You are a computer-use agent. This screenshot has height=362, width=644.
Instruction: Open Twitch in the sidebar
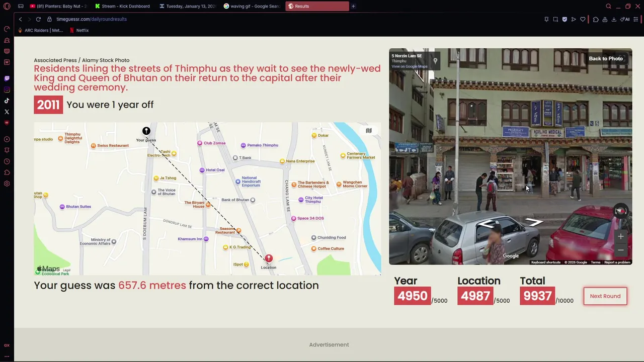(x=7, y=78)
